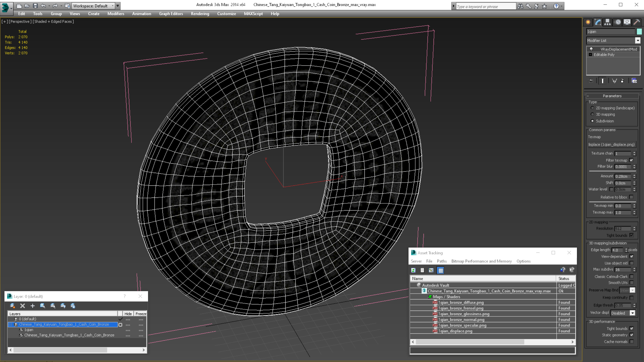Open Bitmap Performance and Memory menu
The image size is (644, 362).
tap(481, 261)
